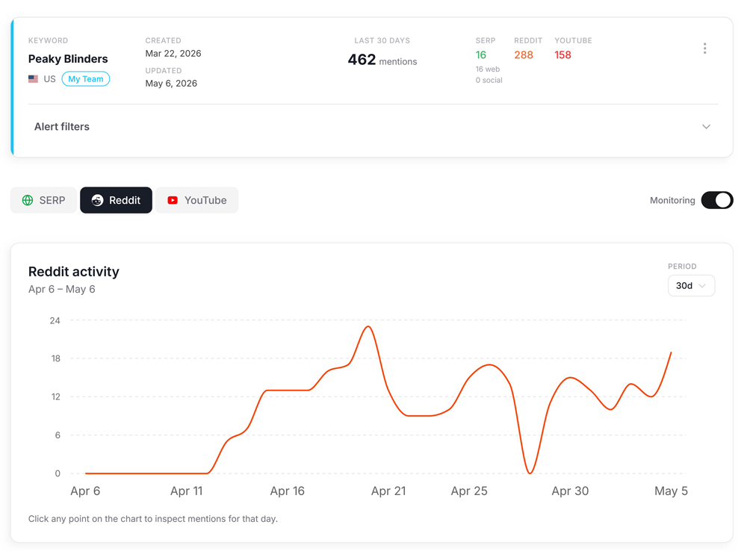This screenshot has width=747, height=560.
Task: Click the YouTube play icon
Action: coord(173,200)
